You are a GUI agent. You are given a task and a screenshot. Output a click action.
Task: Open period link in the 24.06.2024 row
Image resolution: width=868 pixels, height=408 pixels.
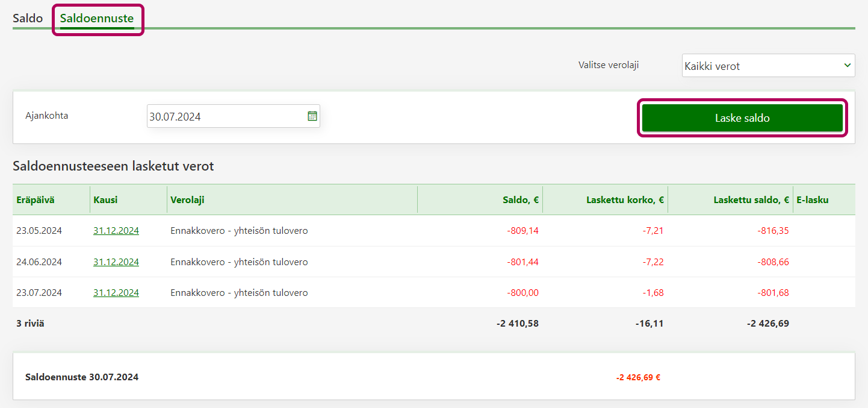[x=116, y=262]
